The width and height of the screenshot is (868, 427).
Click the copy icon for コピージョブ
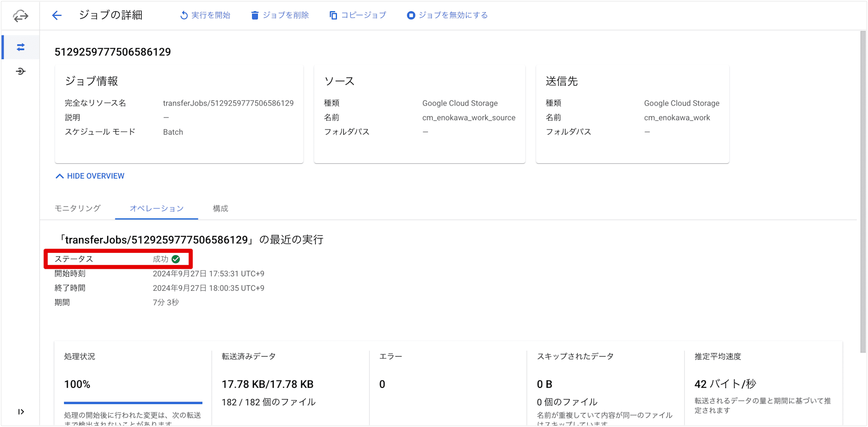[333, 15]
